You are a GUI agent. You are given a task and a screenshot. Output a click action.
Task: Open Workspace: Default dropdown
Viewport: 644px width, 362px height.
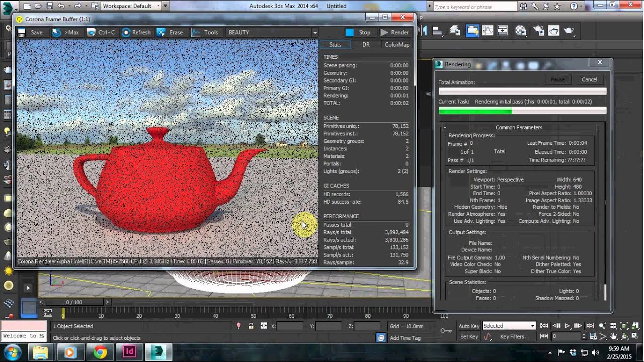(131, 6)
